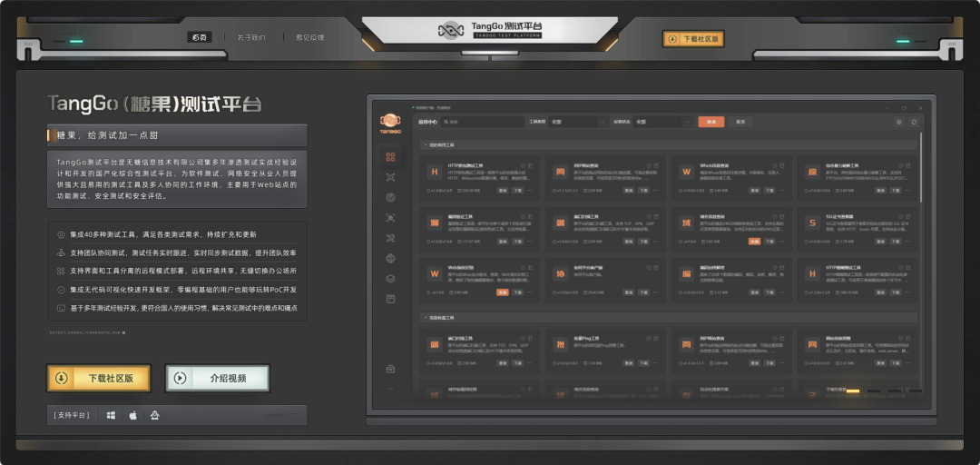The image size is (980, 465).
Task: Open the more menu on 批量Ping工具 card
Action: [x=656, y=363]
